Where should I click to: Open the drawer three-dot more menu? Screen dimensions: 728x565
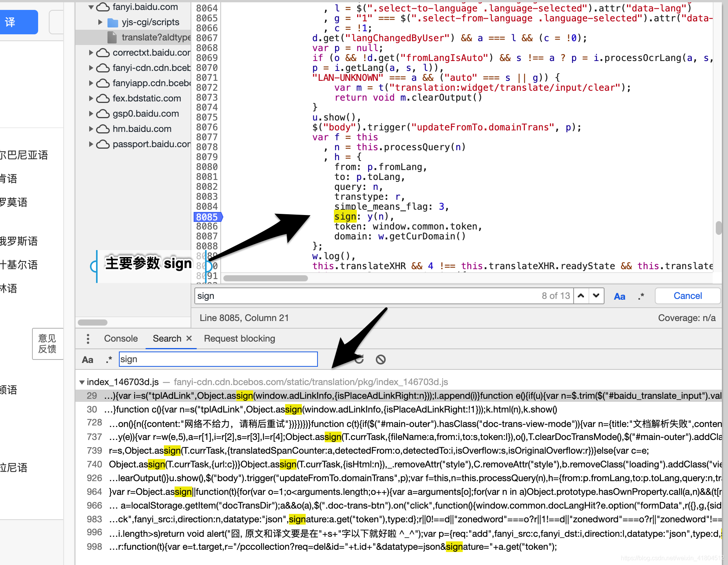click(x=88, y=339)
